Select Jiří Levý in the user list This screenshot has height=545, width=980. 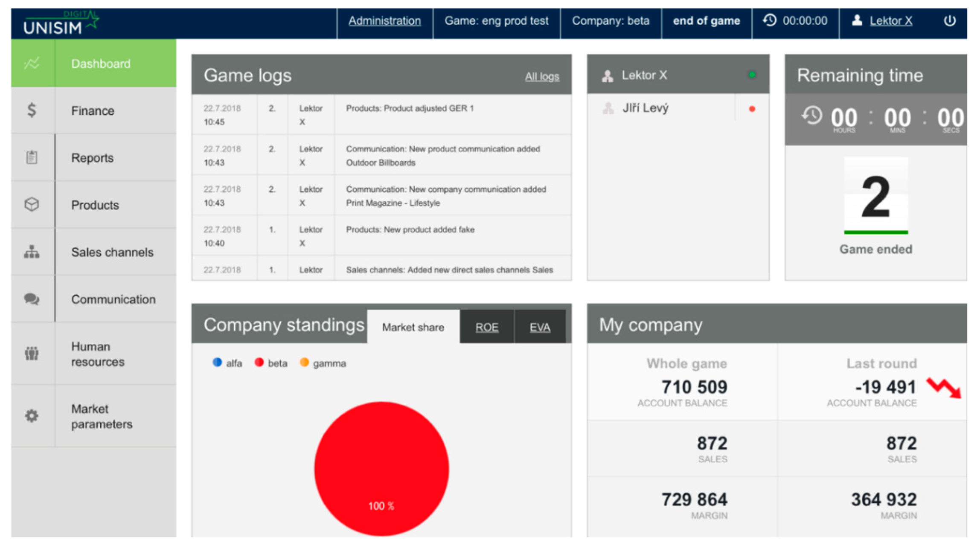pos(645,108)
